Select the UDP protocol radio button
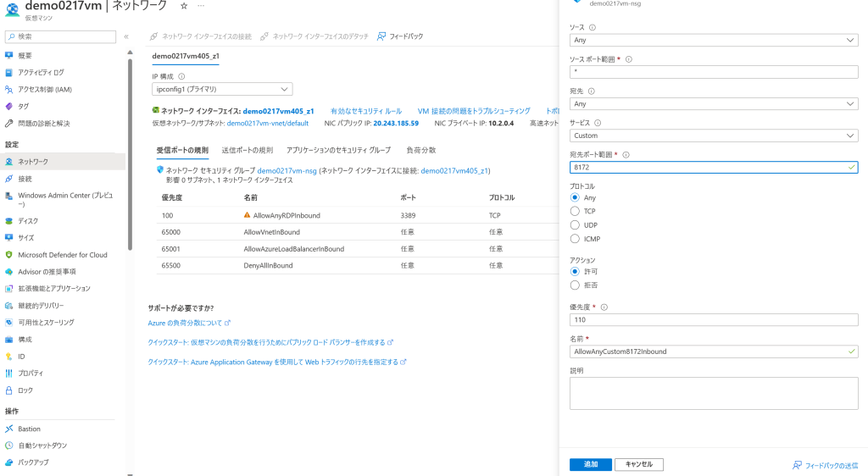 pos(575,225)
